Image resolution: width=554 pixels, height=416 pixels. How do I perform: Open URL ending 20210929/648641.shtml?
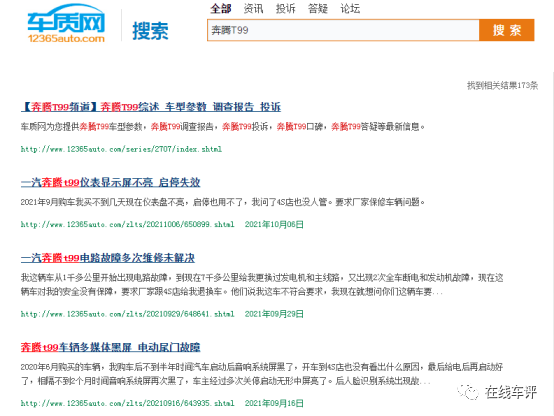tap(128, 314)
